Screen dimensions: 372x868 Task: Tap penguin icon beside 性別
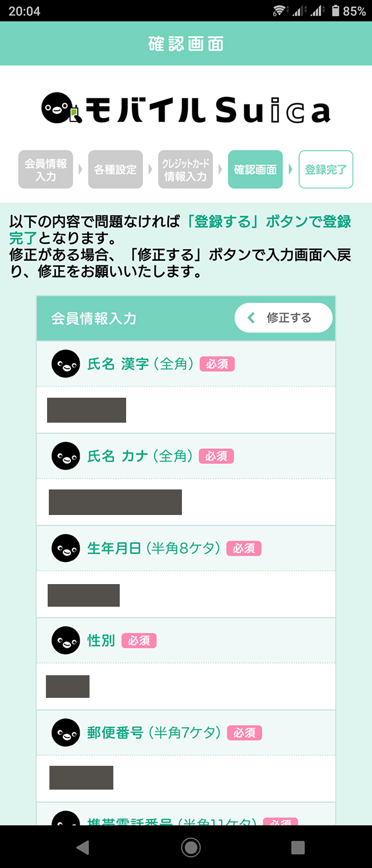coord(66,640)
